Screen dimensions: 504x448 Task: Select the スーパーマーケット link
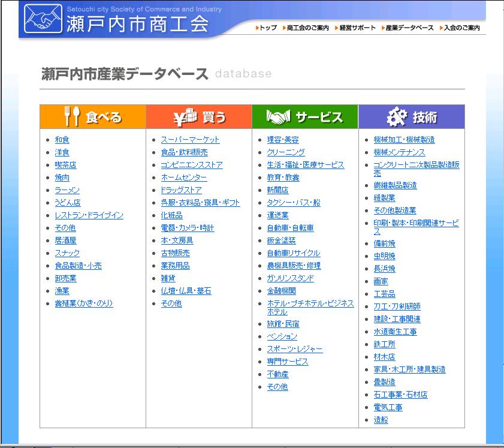190,140
